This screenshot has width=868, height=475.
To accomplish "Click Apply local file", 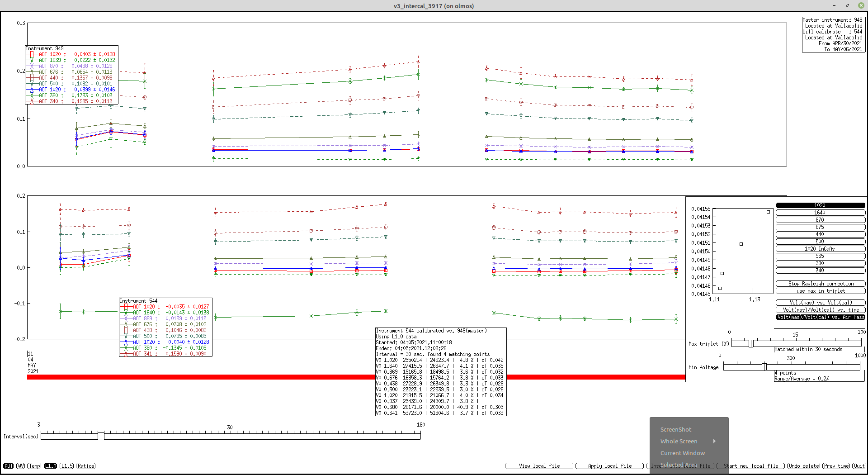I will (x=609, y=466).
